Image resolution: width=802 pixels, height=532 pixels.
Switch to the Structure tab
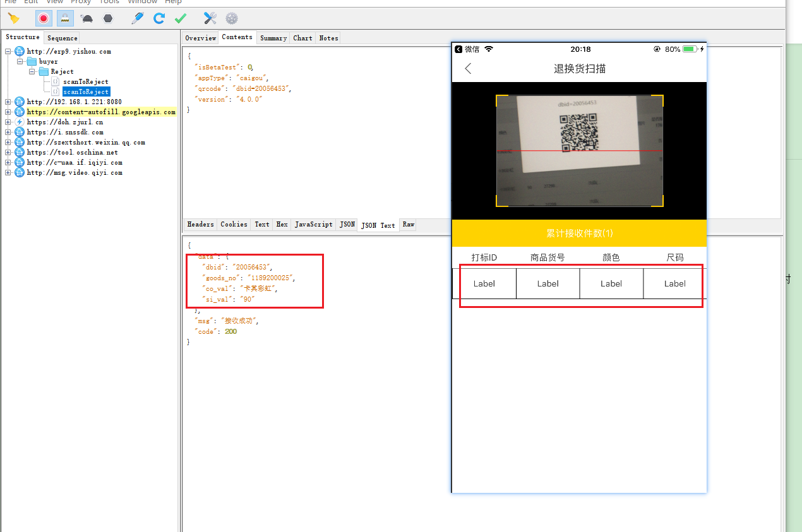click(23, 37)
